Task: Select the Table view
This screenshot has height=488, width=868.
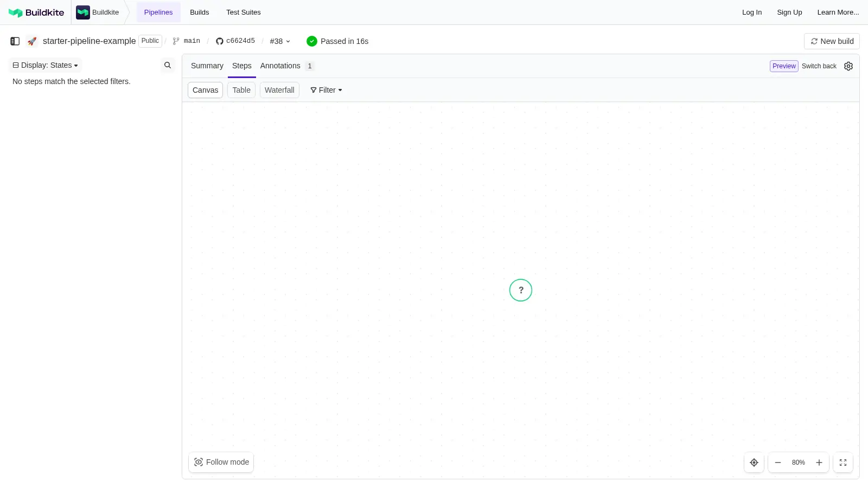Action: tap(241, 90)
